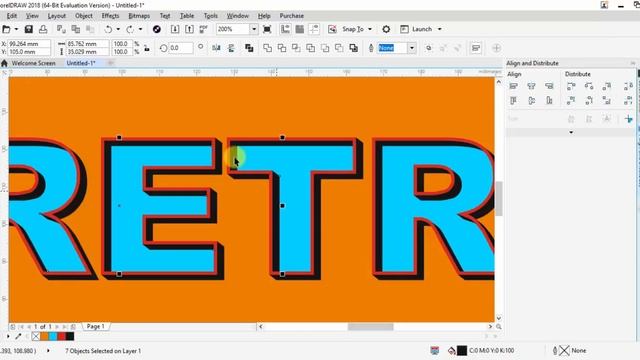
Task: Click the X position input field
Action: click(x=29, y=44)
